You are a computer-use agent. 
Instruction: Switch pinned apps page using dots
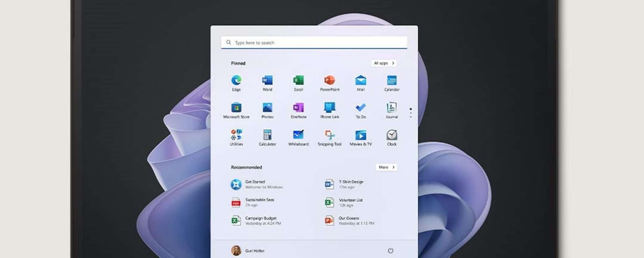coord(411,113)
